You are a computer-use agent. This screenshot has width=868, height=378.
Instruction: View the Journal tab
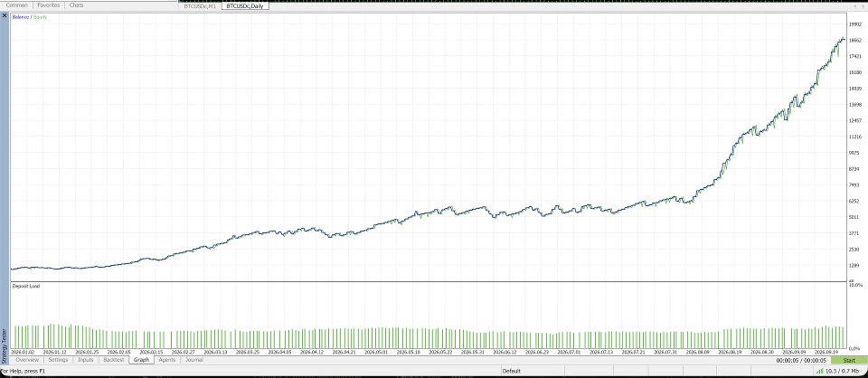tap(193, 360)
